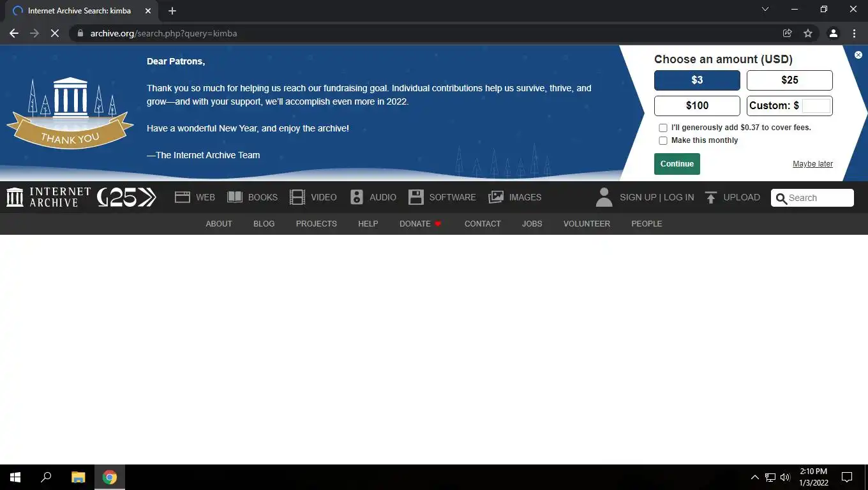Open the Audio section icon
Image resolution: width=868 pixels, height=490 pixels.
(357, 197)
